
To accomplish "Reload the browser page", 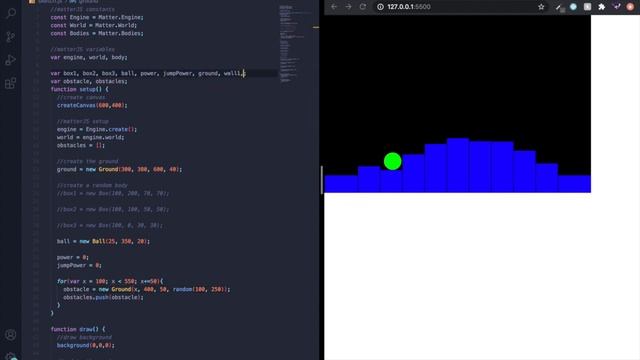I will (x=362, y=7).
